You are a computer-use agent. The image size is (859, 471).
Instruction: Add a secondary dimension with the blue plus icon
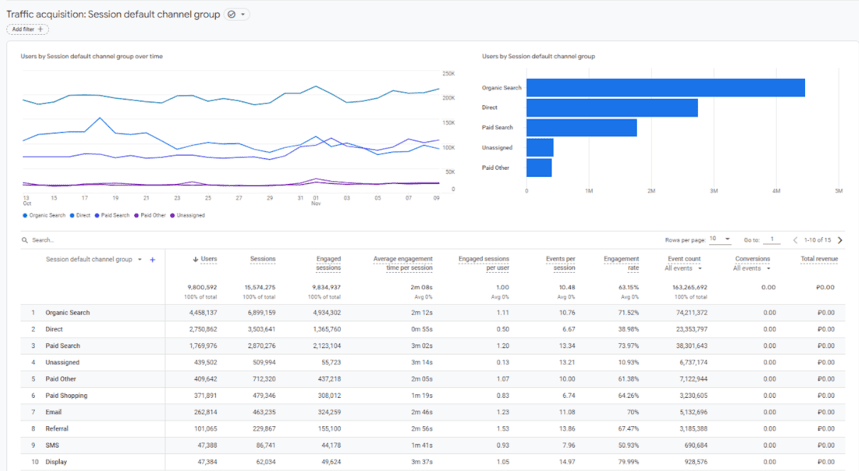click(152, 260)
